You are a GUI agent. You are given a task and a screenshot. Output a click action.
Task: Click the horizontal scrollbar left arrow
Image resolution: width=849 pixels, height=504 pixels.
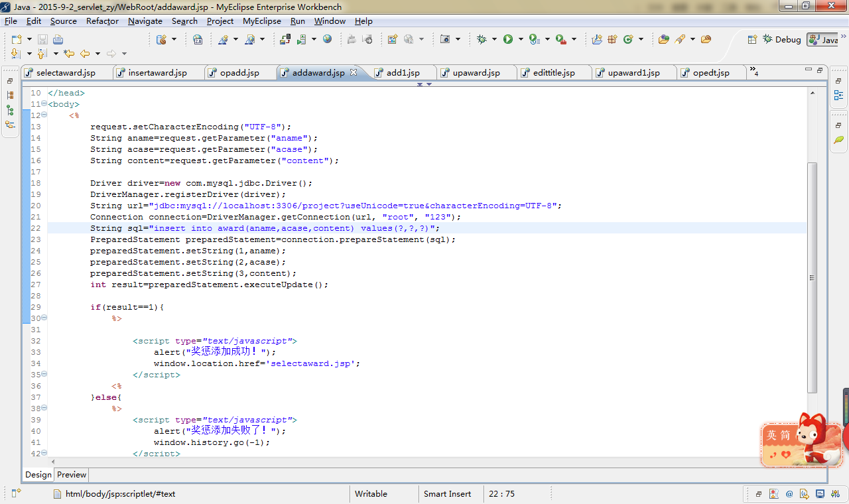[53, 462]
